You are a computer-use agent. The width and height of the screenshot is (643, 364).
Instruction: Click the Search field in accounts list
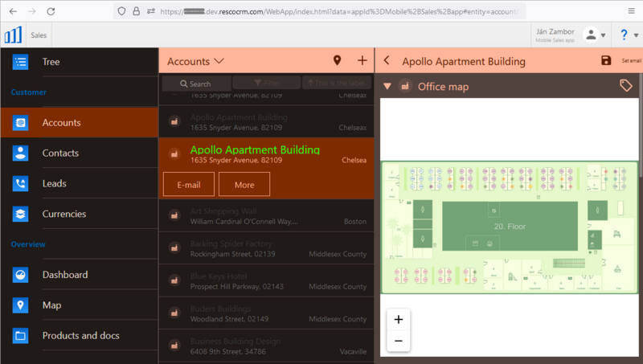point(196,84)
